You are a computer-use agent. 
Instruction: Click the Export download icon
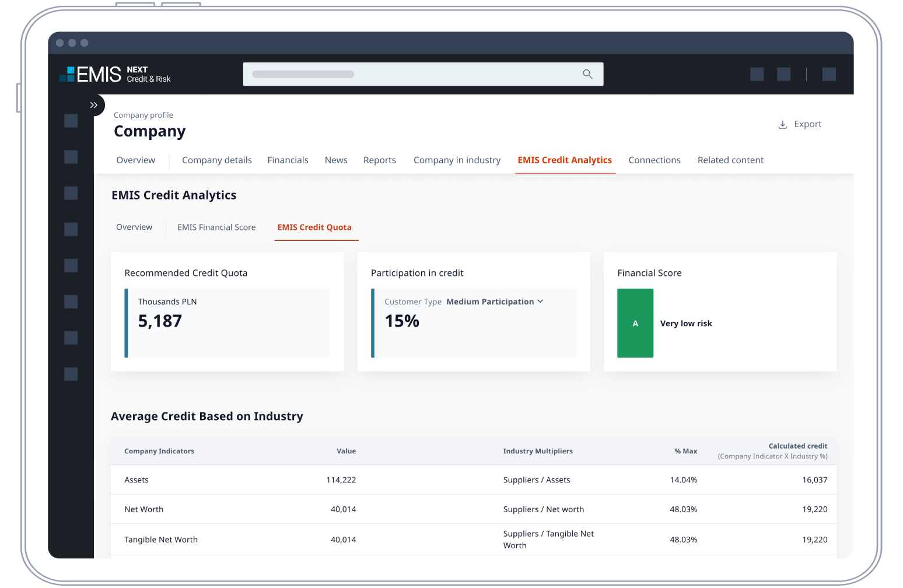(x=782, y=125)
